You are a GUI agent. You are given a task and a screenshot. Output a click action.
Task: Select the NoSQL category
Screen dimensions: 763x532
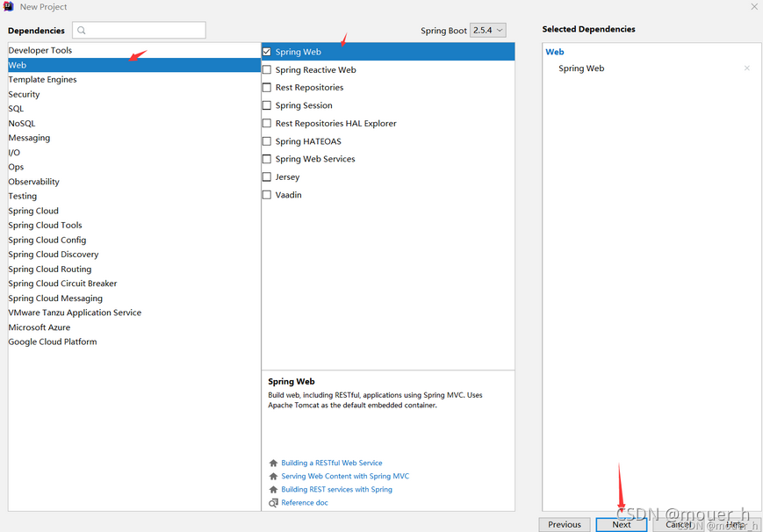point(134,123)
